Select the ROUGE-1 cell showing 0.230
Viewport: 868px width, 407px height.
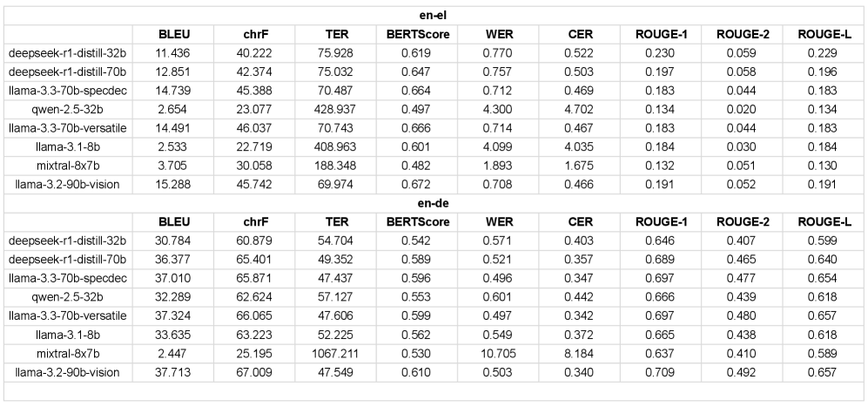(x=658, y=54)
